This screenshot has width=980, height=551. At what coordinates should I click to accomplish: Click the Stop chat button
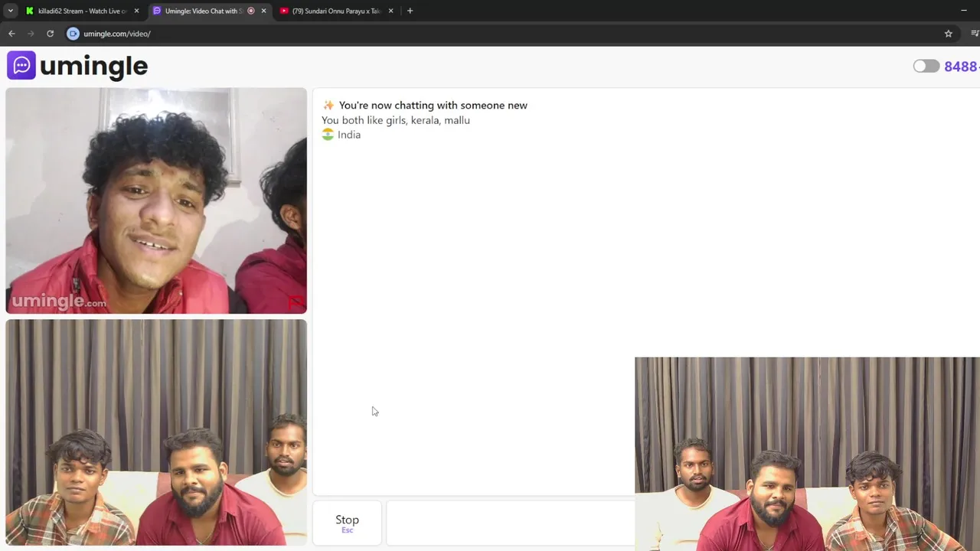347,523
